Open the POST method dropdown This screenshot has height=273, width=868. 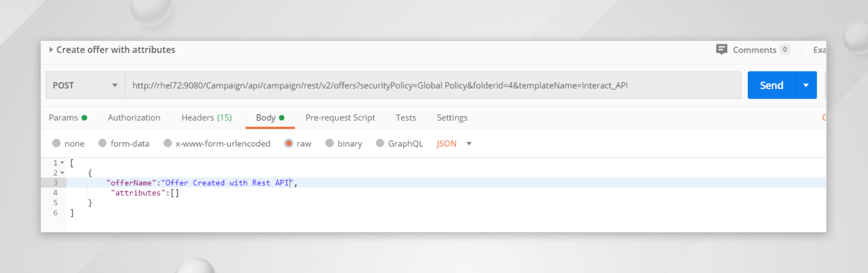pos(85,85)
